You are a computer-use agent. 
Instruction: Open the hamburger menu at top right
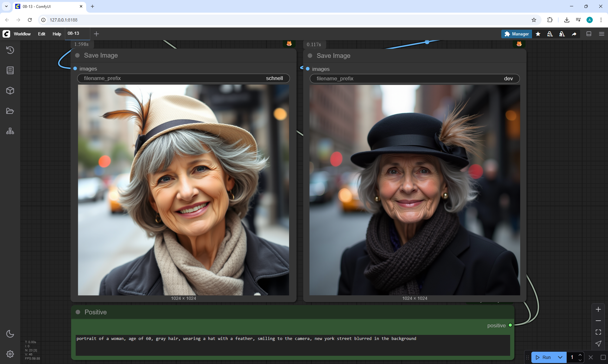[602, 34]
